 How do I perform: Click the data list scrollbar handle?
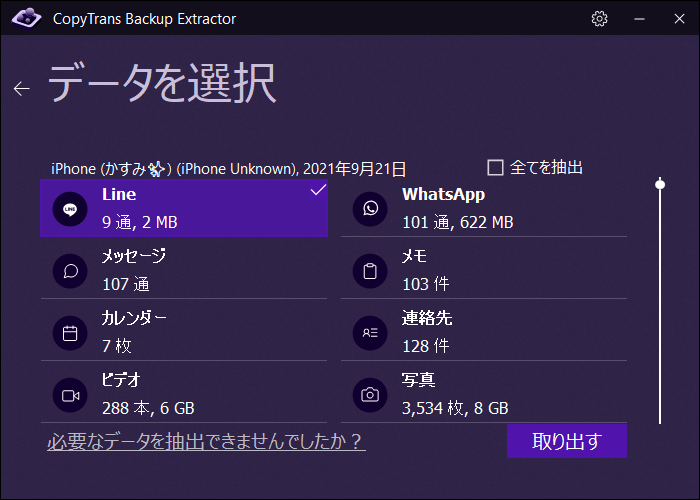pos(660,184)
